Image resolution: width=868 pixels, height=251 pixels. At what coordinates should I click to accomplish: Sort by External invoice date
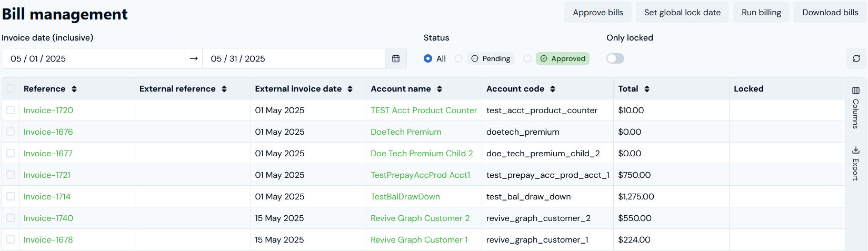click(350, 89)
